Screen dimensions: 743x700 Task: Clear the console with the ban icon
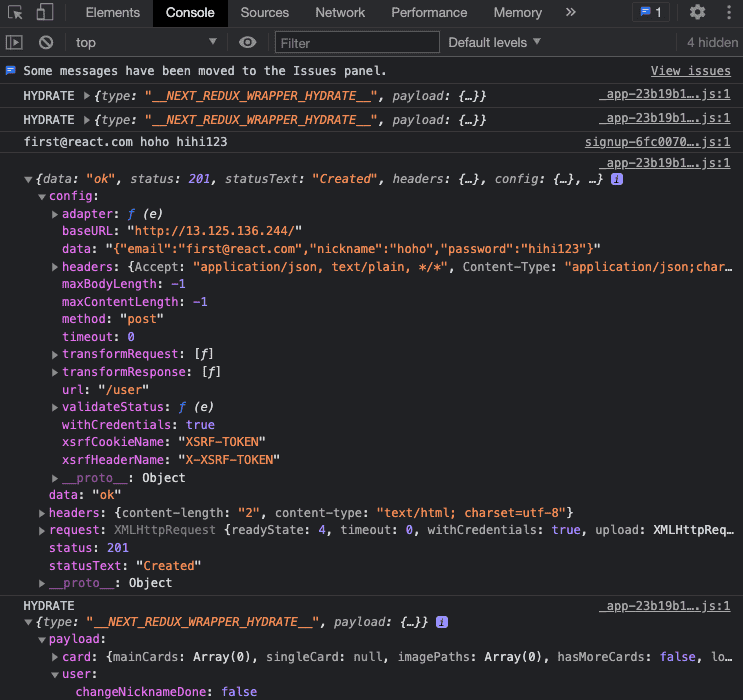[46, 42]
